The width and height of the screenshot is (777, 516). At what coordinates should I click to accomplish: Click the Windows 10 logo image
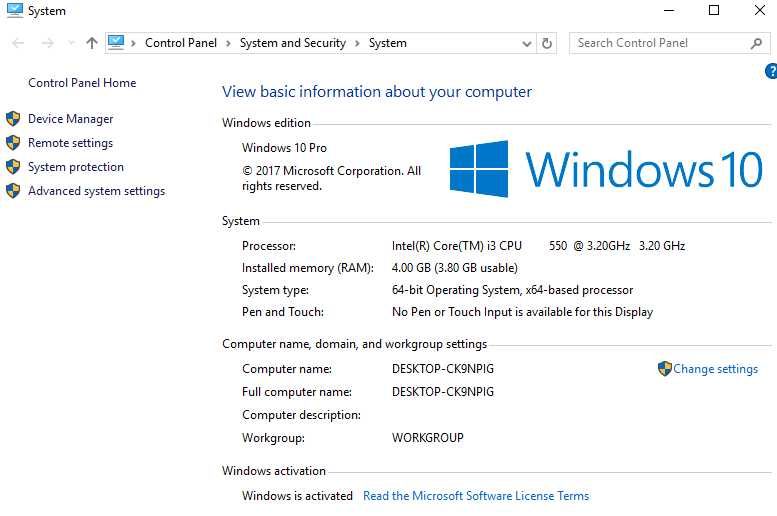[606, 169]
